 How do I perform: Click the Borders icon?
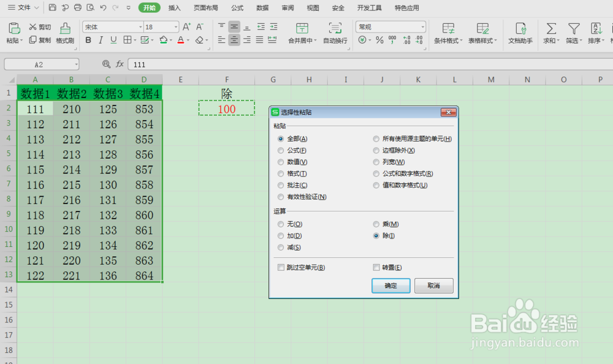[127, 40]
